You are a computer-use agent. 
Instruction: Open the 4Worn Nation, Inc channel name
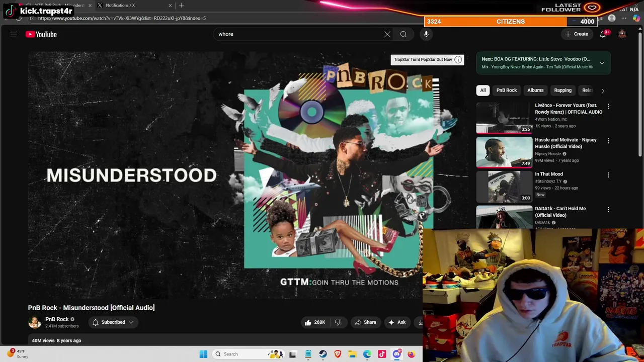[551, 120]
